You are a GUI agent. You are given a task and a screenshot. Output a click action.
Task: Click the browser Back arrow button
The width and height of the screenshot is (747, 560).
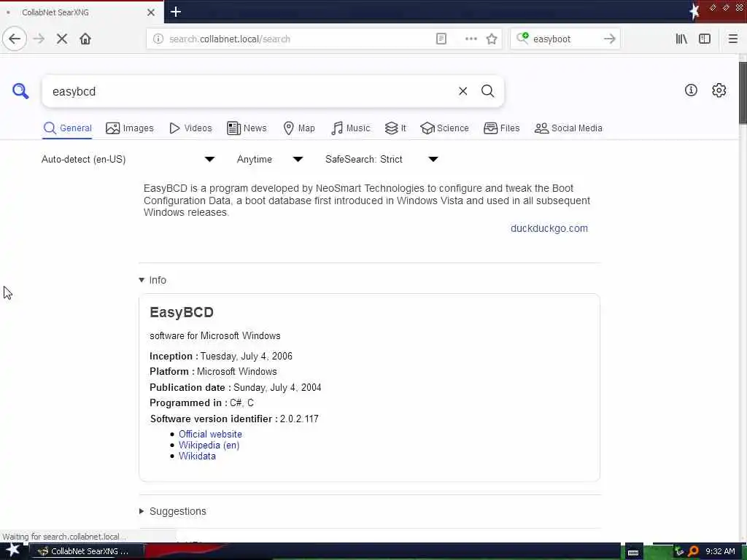[15, 39]
